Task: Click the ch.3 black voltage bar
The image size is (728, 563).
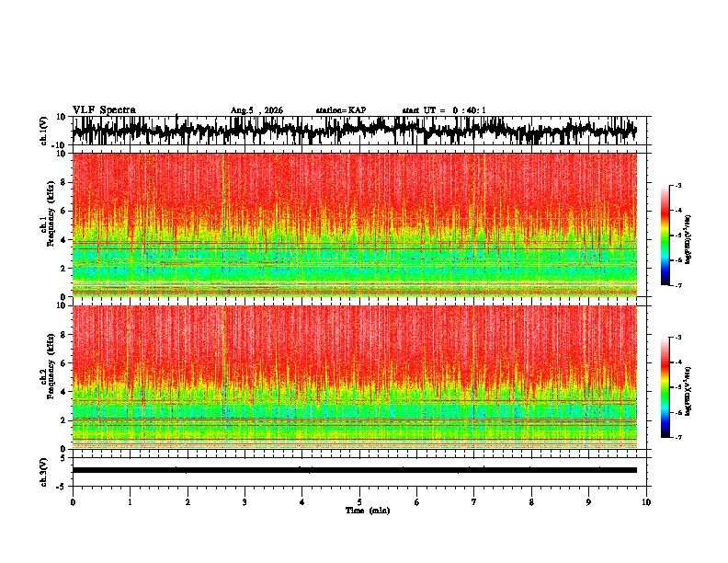Action: tap(354, 470)
